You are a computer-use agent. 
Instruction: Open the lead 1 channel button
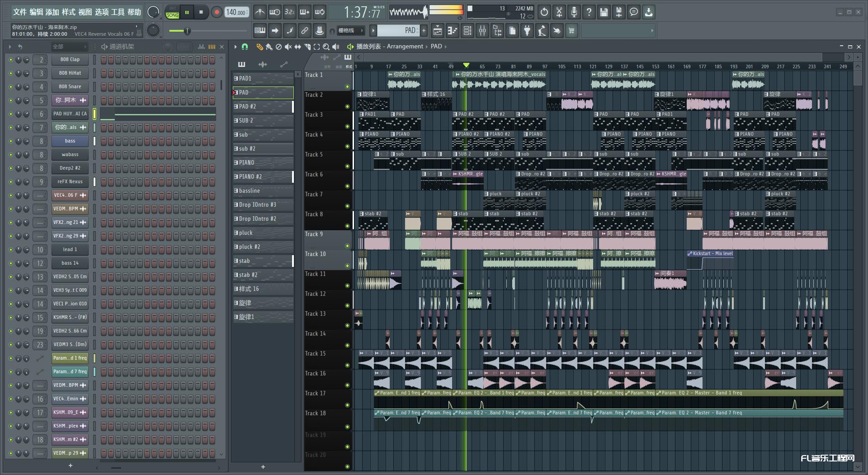(70, 249)
